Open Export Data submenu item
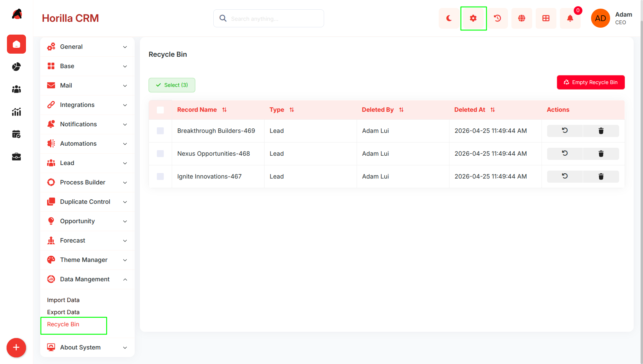643x364 pixels. tap(63, 312)
